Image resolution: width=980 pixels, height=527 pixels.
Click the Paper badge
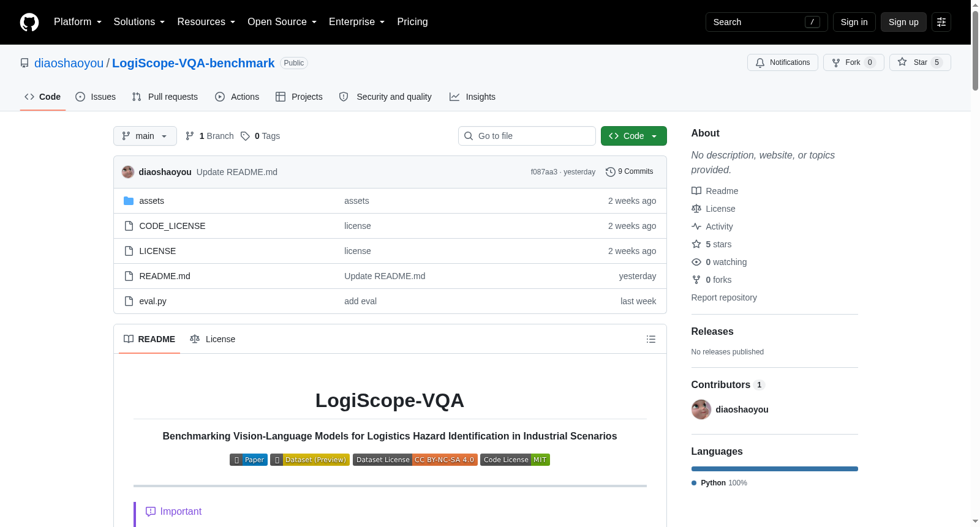249,460
